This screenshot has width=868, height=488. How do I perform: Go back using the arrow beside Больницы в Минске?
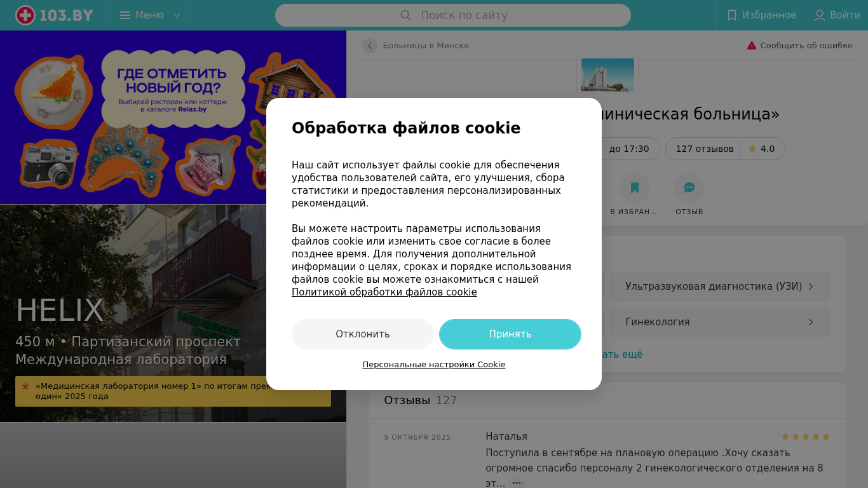(x=370, y=46)
